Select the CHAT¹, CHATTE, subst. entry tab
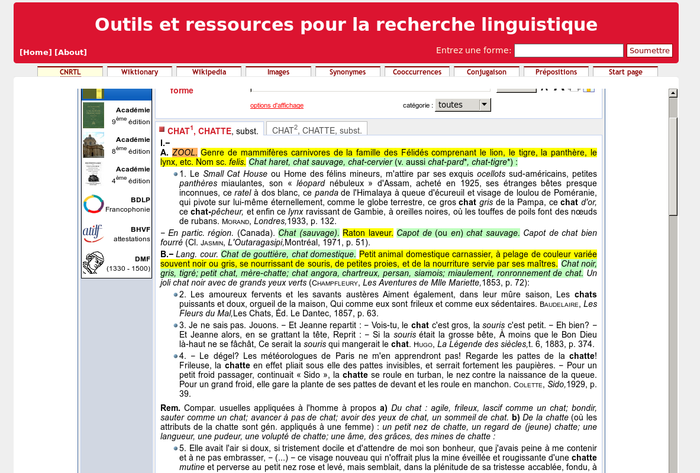This screenshot has height=473, width=700. pos(210,129)
